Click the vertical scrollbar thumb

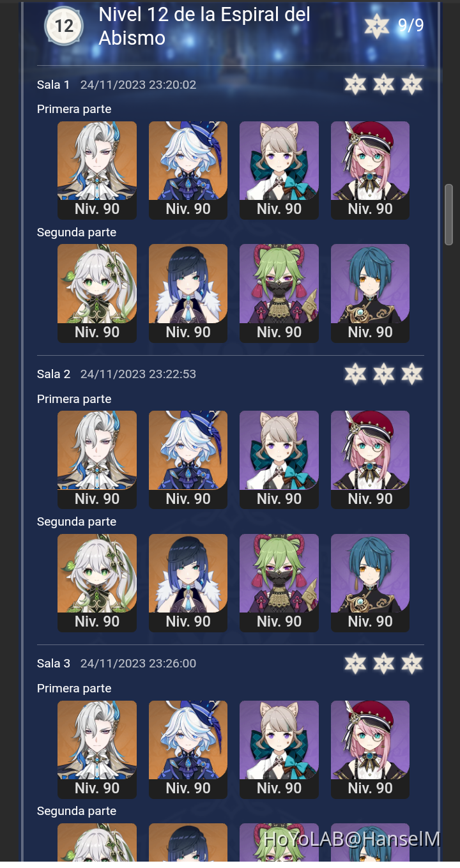(448, 215)
